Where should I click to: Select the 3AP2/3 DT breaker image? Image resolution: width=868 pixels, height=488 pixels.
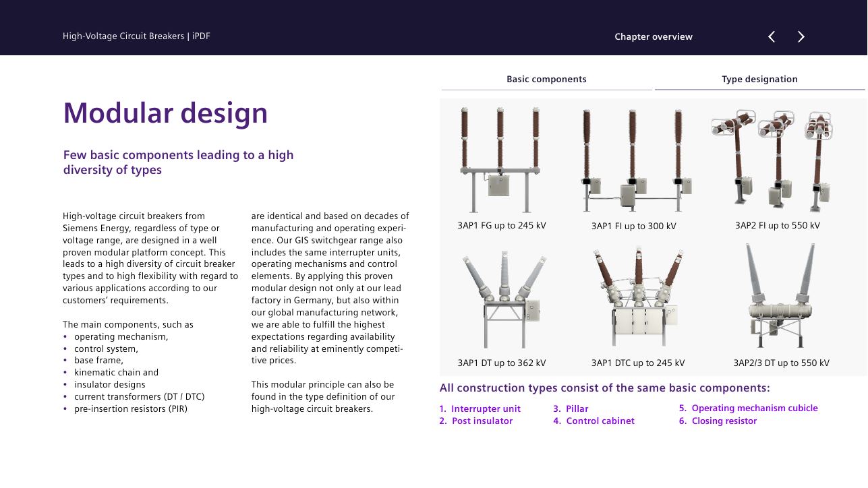tap(781, 296)
